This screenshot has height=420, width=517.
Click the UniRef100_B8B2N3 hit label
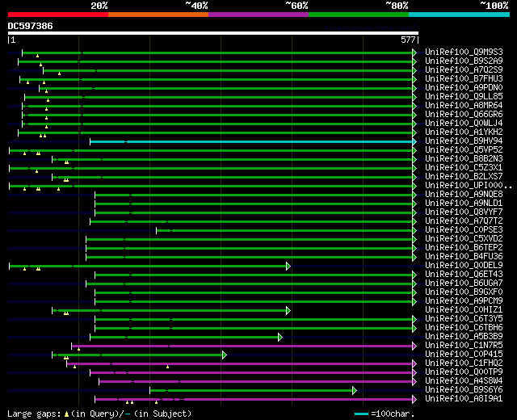click(464, 158)
